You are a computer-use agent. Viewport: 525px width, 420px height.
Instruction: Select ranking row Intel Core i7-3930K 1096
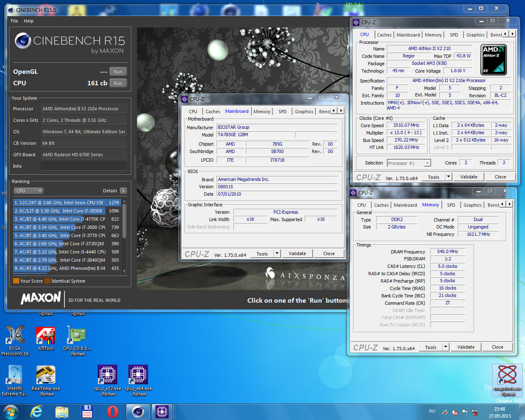pos(67,211)
